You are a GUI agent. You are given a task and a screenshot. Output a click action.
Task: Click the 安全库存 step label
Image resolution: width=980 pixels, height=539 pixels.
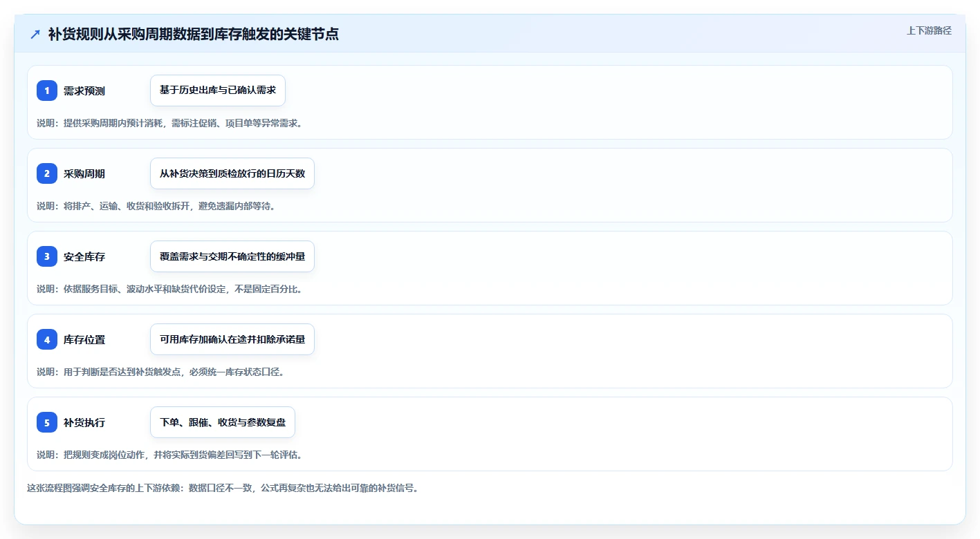(x=84, y=256)
